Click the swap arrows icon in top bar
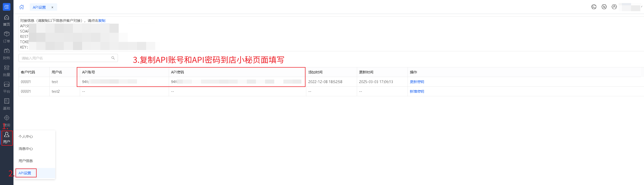 click(x=604, y=7)
